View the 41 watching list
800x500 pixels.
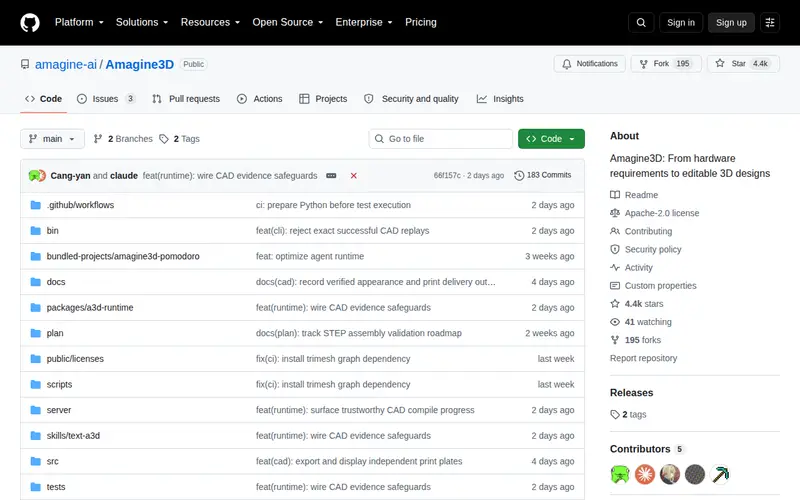641,322
